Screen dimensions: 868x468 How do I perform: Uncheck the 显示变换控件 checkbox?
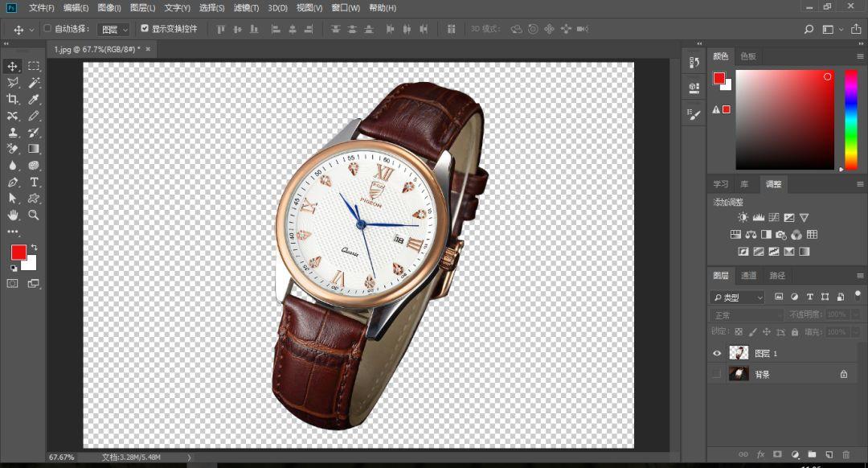coord(145,28)
